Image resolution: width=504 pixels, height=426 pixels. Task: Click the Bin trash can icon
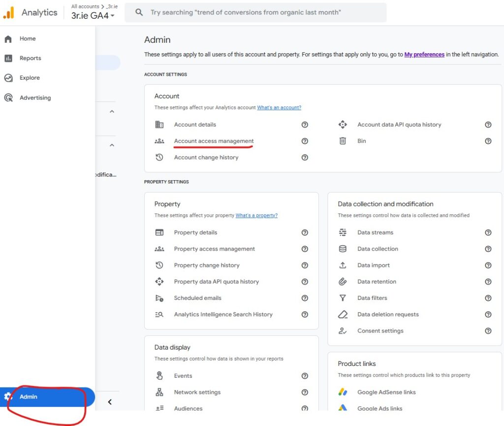coord(343,141)
